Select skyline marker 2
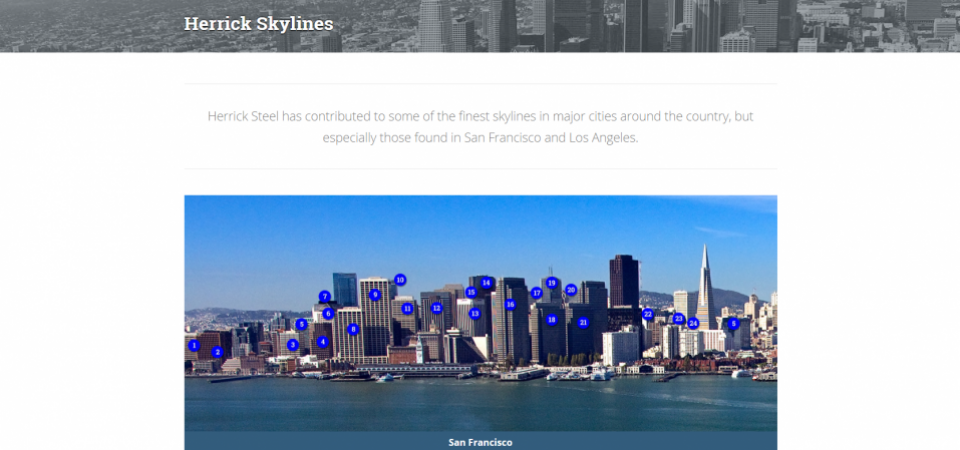 point(217,352)
